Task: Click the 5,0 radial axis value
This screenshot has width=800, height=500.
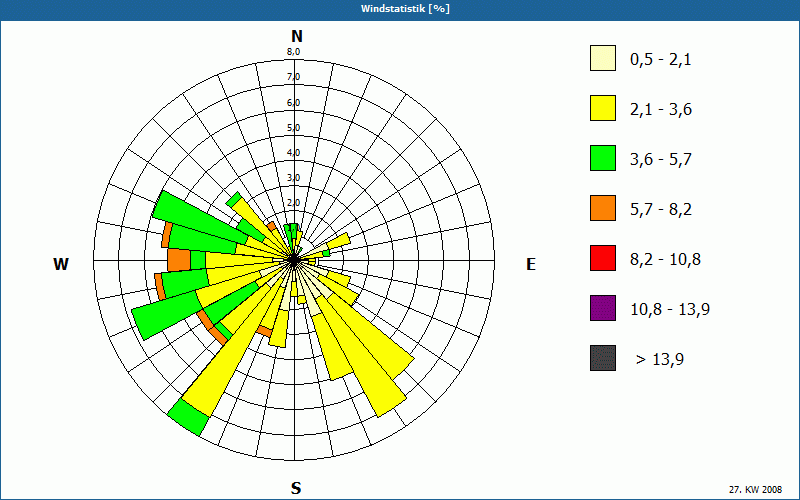Action: pos(293,128)
